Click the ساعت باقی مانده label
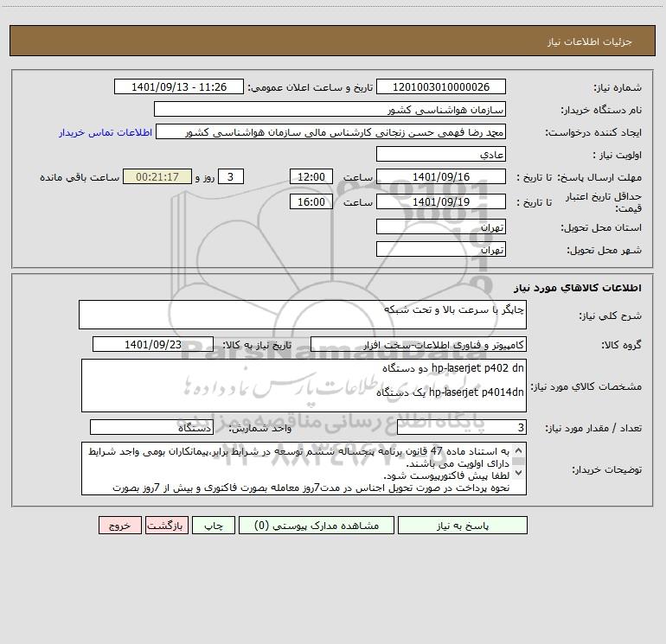 point(80,177)
